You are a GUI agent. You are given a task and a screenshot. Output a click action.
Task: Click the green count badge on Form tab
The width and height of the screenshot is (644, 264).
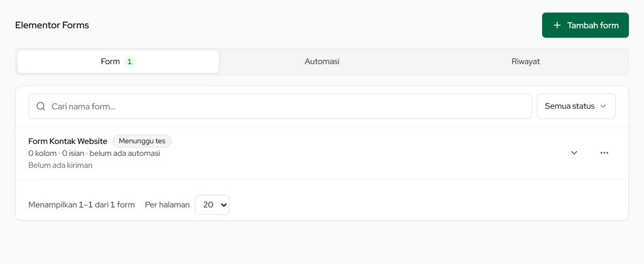(x=130, y=62)
